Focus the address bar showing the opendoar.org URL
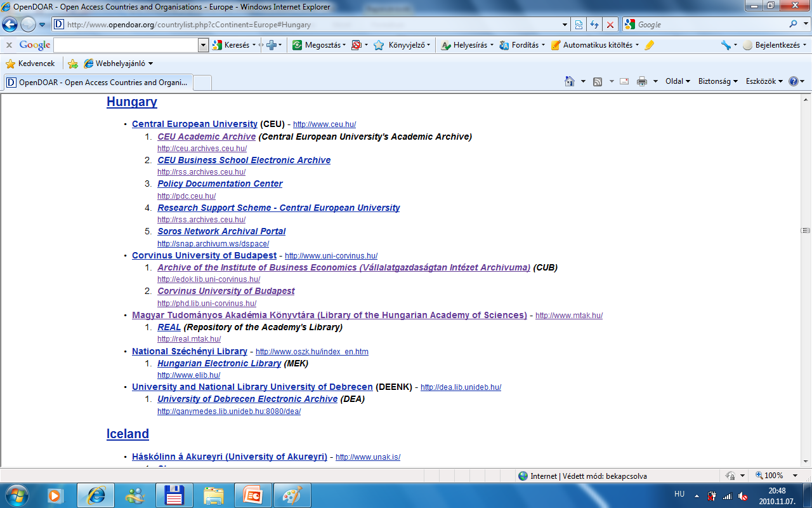The height and width of the screenshot is (508, 812). 311,25
